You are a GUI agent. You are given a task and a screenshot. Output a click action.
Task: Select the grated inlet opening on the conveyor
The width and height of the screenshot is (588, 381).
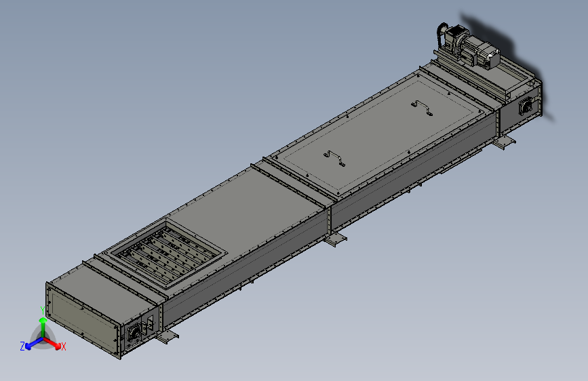[165, 253]
